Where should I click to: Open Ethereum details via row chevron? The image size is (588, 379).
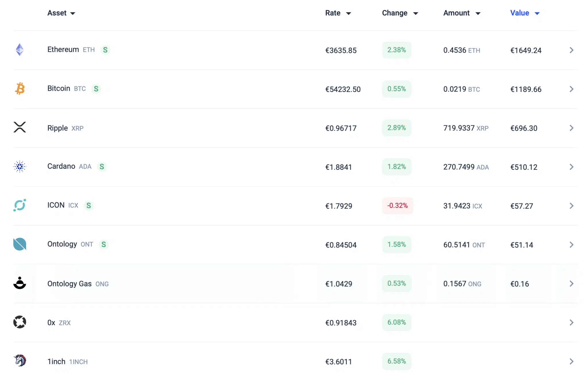click(571, 50)
